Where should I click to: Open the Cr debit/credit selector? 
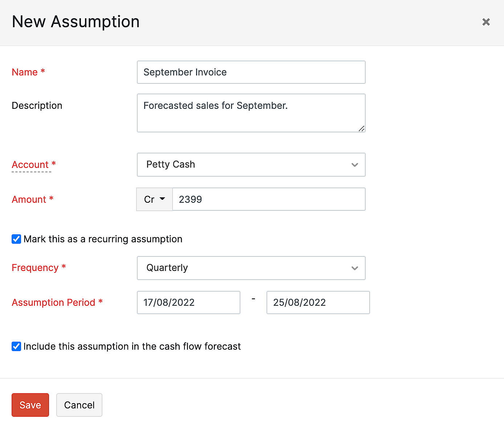pos(154,199)
